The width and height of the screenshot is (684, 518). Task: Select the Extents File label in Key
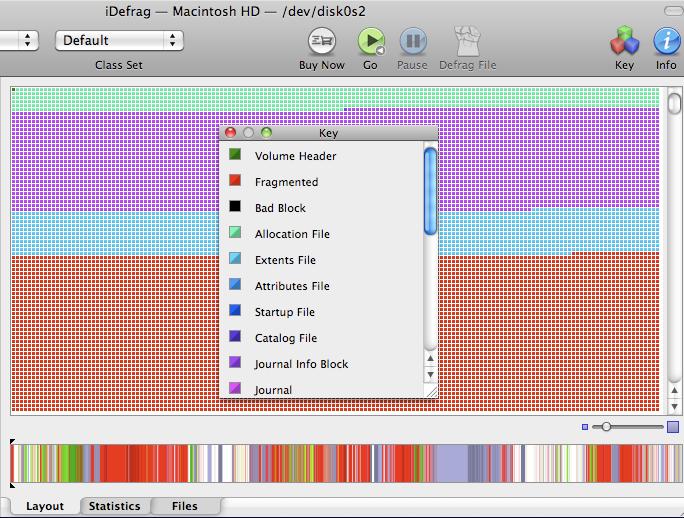[285, 260]
